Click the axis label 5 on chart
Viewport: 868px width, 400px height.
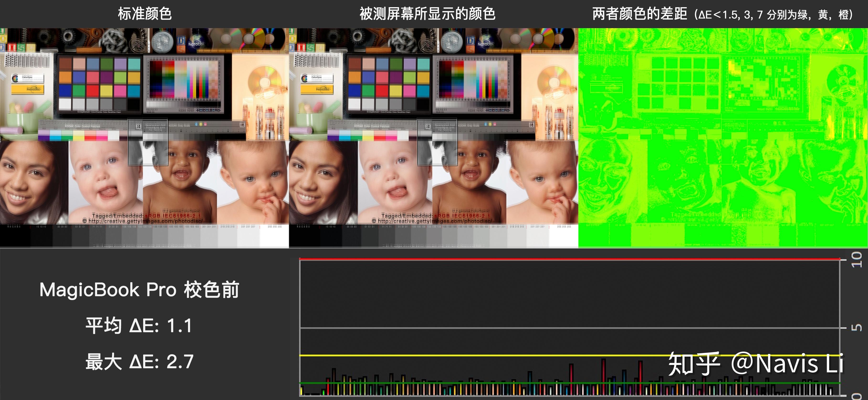tap(856, 327)
